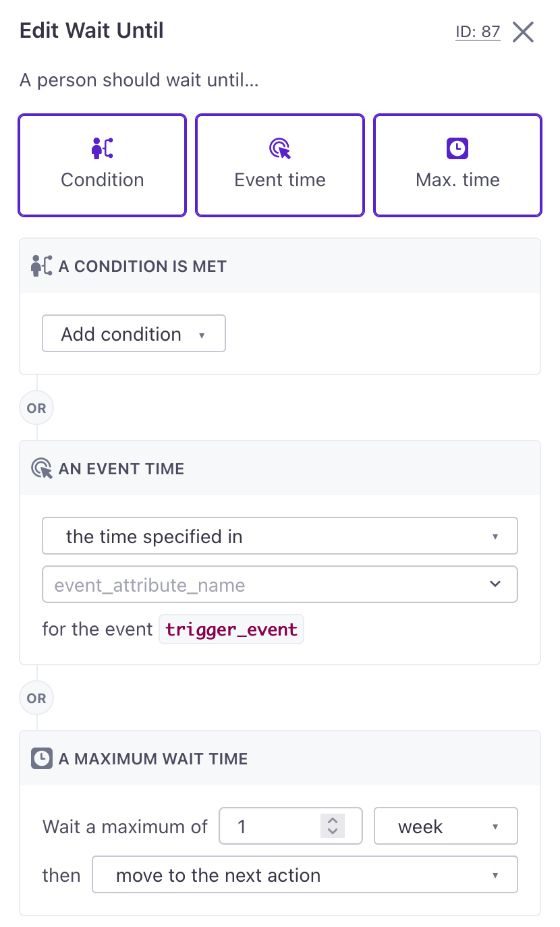The image size is (560, 927).
Task: Open the event_attribute_name combo box
Action: [280, 584]
